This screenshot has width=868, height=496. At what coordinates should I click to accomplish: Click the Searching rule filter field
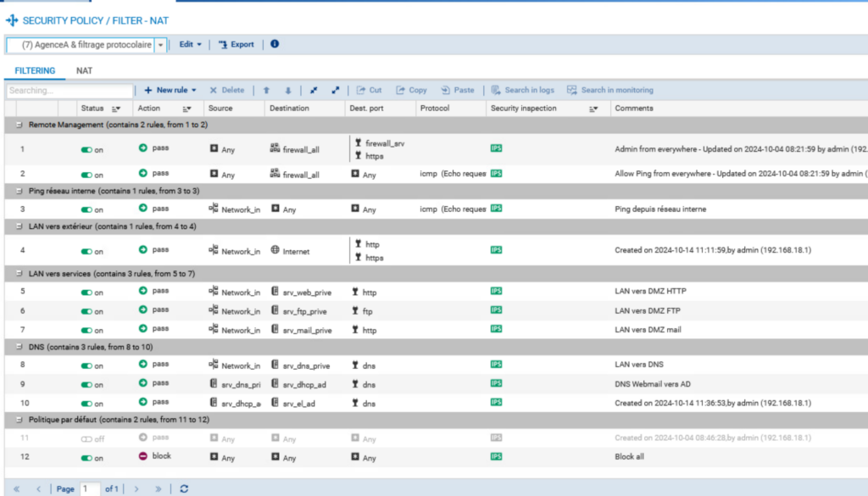[70, 90]
